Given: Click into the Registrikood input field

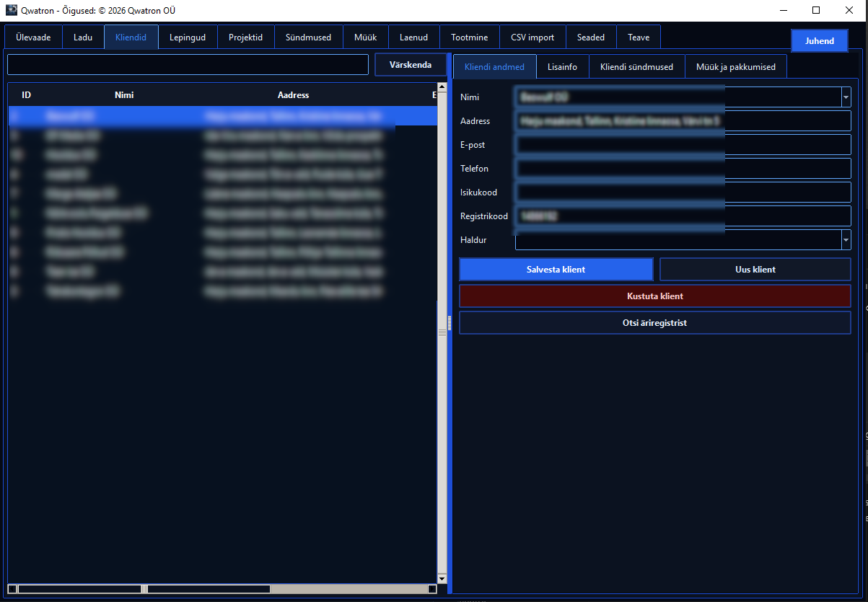Looking at the screenshot, I should point(683,216).
